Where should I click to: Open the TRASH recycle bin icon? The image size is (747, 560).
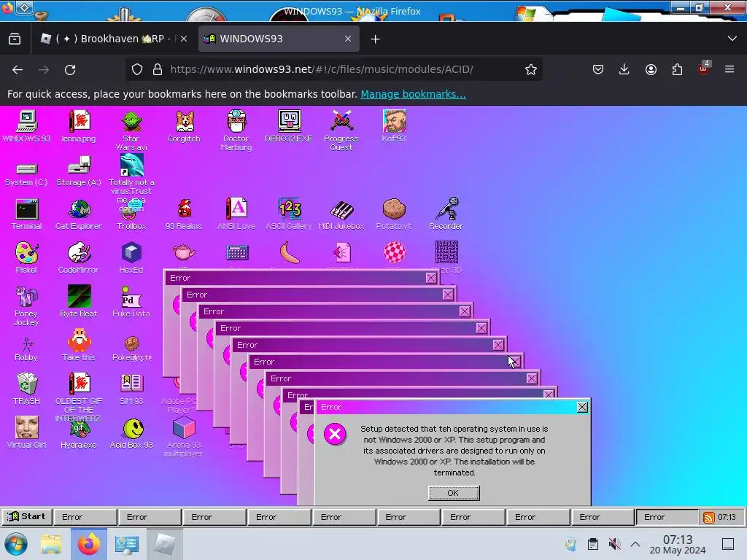tap(26, 389)
